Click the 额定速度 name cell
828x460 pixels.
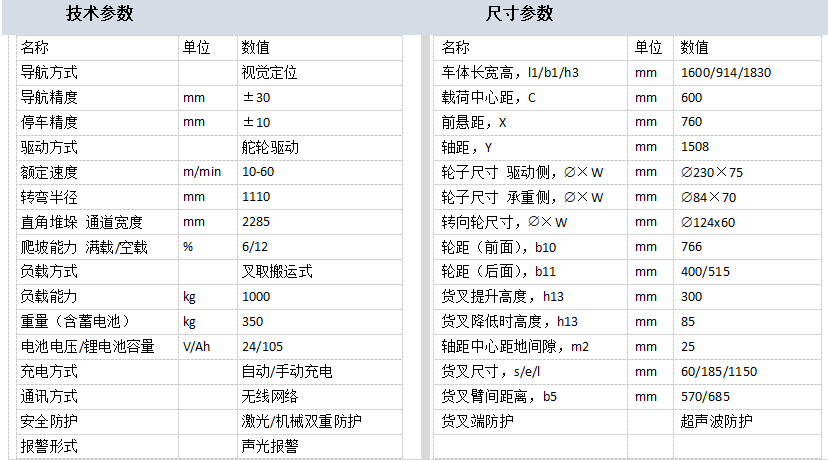click(x=98, y=172)
